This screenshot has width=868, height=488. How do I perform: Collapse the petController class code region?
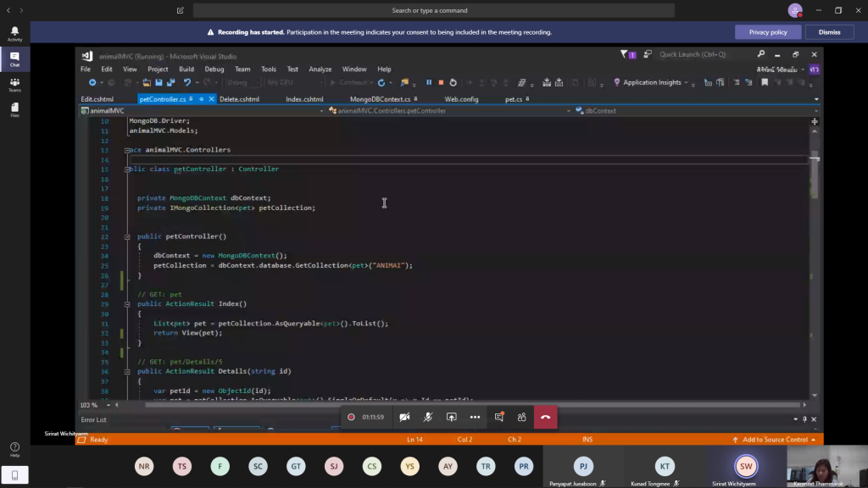tap(128, 169)
